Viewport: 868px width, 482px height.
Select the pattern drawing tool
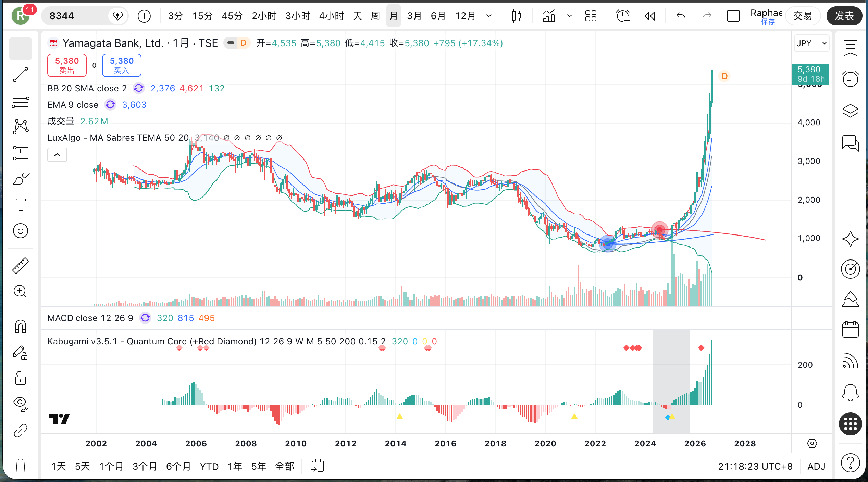coord(21,127)
